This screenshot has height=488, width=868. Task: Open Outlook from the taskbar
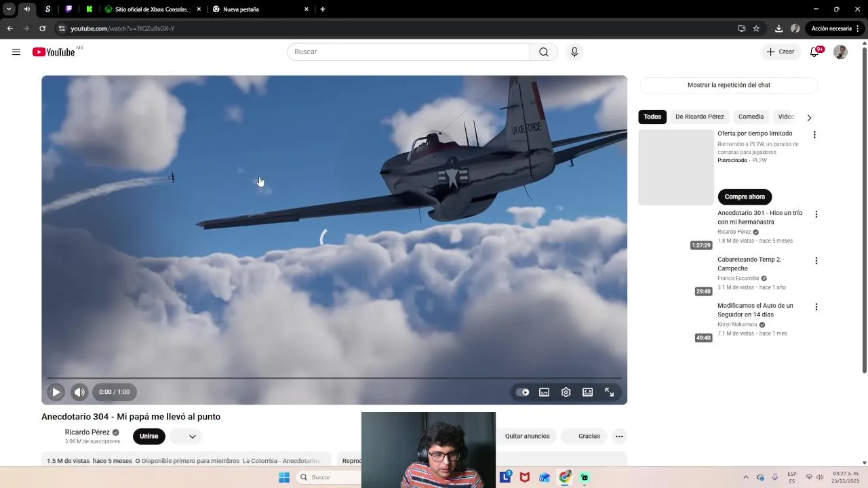(x=545, y=477)
